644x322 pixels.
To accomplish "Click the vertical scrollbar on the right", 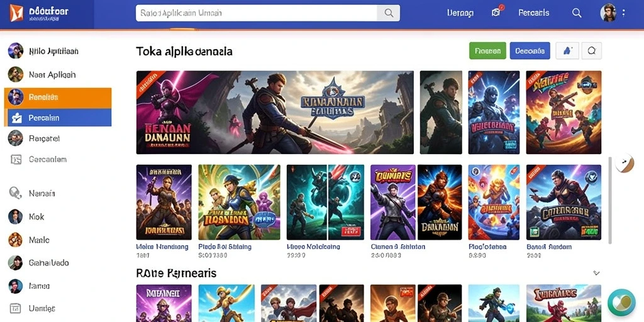I will coord(610,200).
